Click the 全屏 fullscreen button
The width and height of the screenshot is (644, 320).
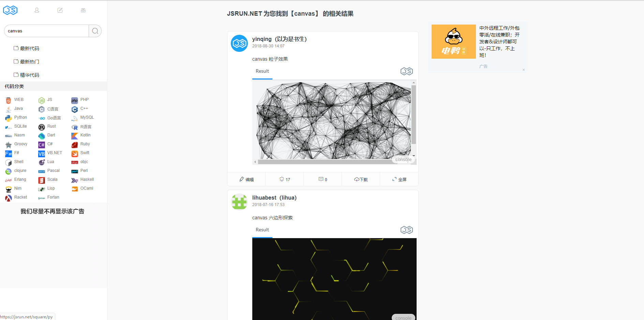tap(399, 179)
